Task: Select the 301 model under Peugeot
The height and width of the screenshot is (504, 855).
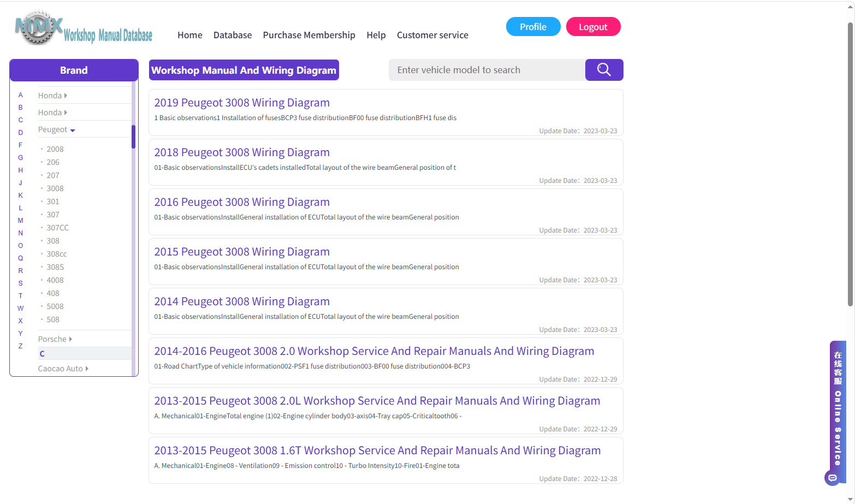Action: pos(53,201)
